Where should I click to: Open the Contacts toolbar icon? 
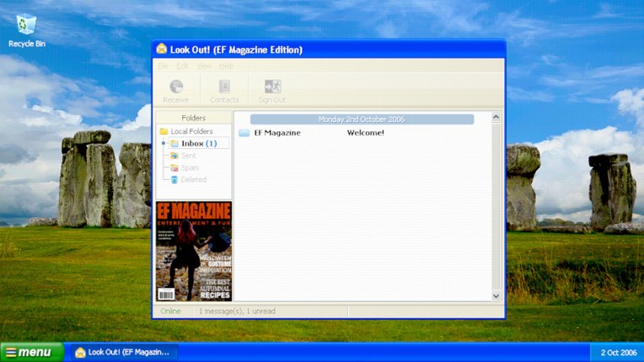(224, 89)
